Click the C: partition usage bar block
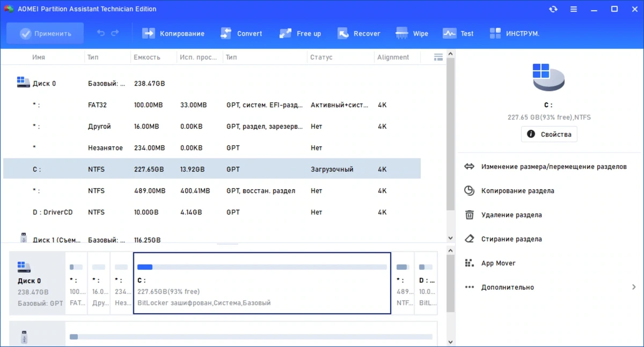Image resolution: width=644 pixels, height=347 pixels. coord(262,283)
